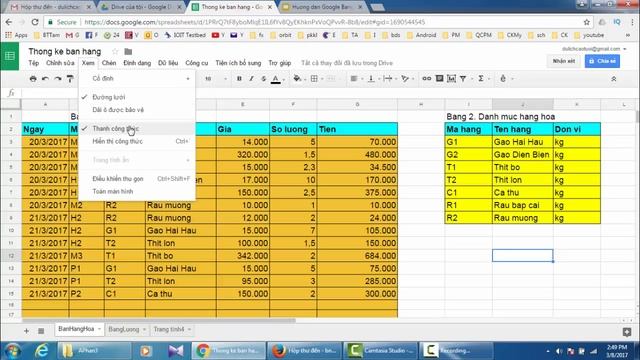This screenshot has width=640, height=360.
Task: Toggle Đường lưới gridlines option
Action: [137, 97]
